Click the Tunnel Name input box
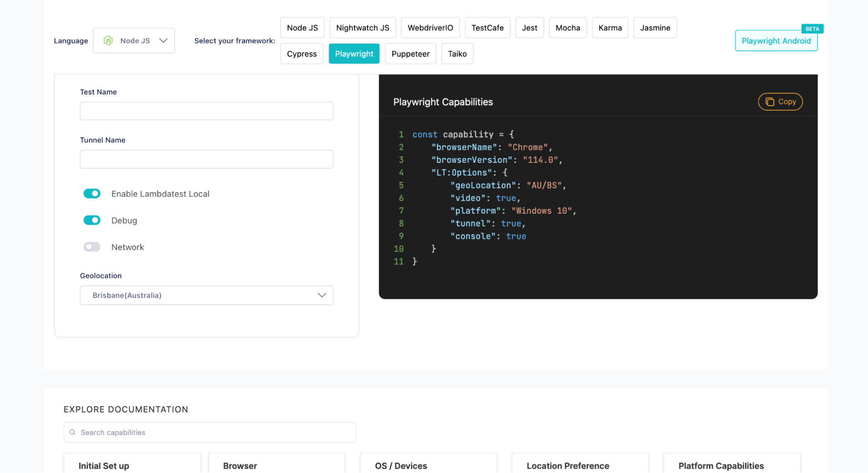Screen dimensions: 868x473 (206, 159)
